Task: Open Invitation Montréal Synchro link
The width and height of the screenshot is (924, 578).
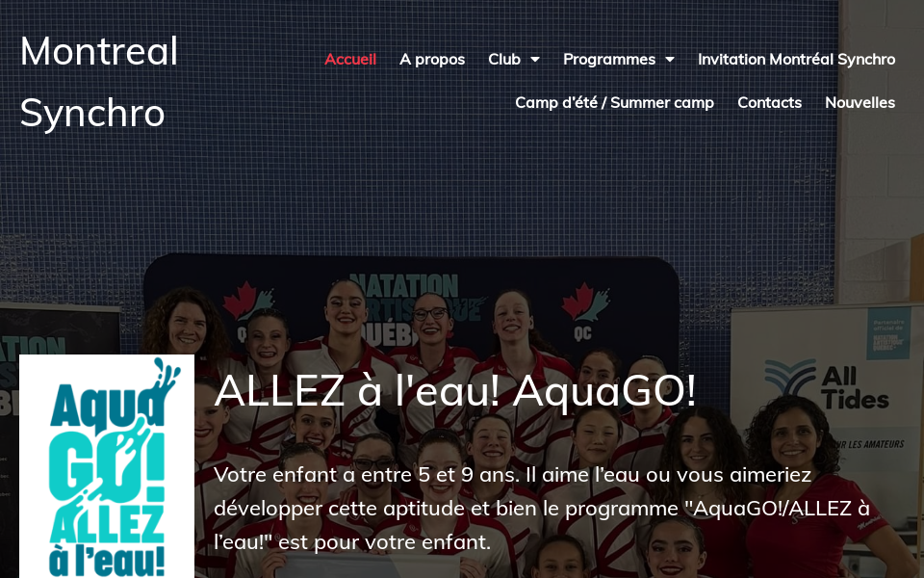Action: point(797,59)
